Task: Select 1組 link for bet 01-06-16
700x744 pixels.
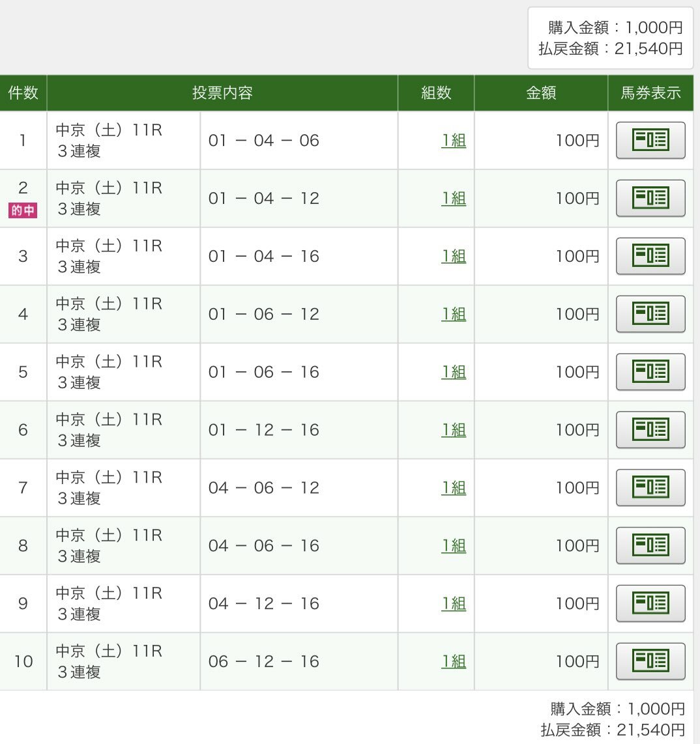Action: point(454,372)
